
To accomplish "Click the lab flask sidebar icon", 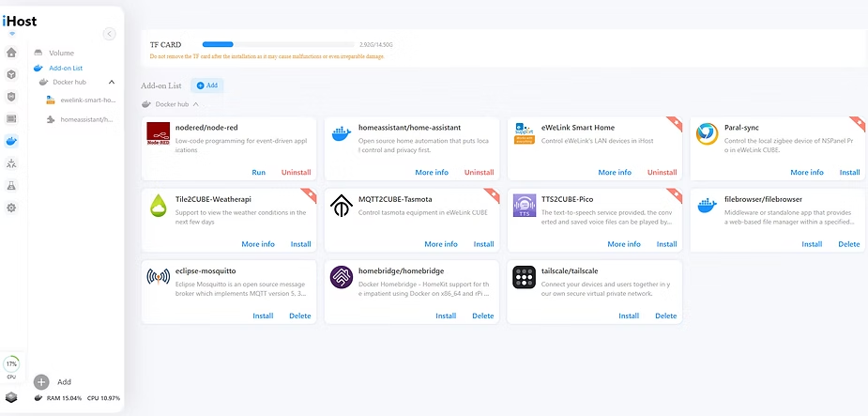I will [x=11, y=186].
